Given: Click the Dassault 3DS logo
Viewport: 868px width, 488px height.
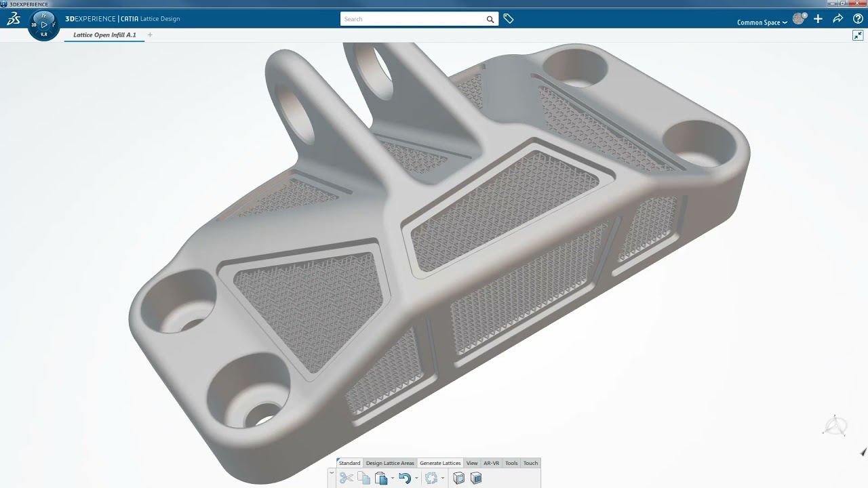Looking at the screenshot, I should click(x=14, y=19).
